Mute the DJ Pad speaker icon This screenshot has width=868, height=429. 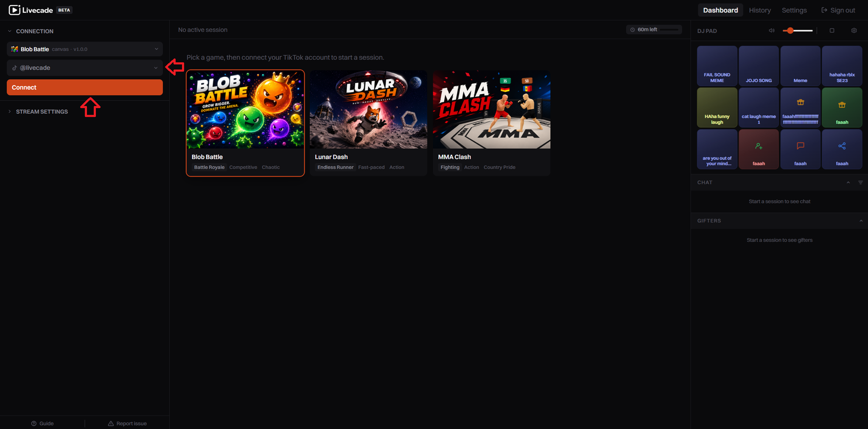point(772,31)
